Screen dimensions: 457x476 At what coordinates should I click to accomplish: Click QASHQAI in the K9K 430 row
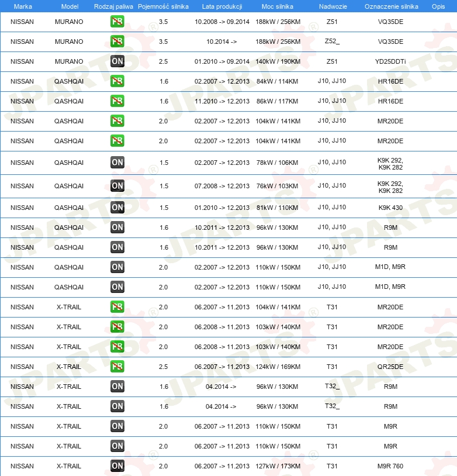point(69,208)
